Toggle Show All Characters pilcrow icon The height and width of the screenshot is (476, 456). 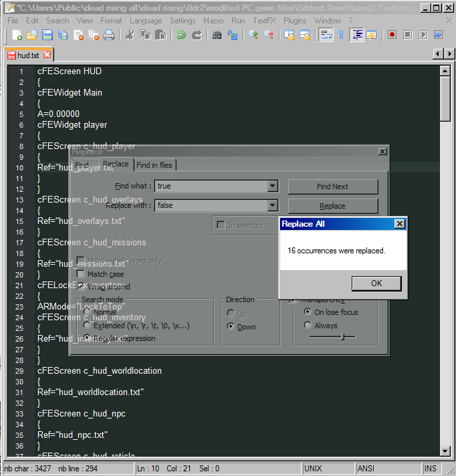(340, 35)
